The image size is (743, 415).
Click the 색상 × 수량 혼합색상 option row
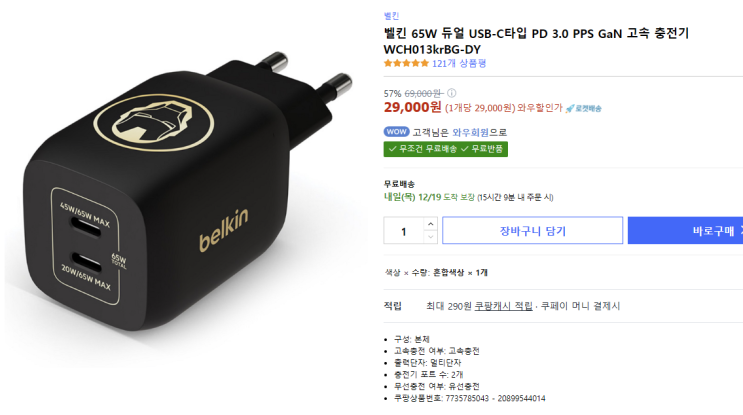pos(436,272)
